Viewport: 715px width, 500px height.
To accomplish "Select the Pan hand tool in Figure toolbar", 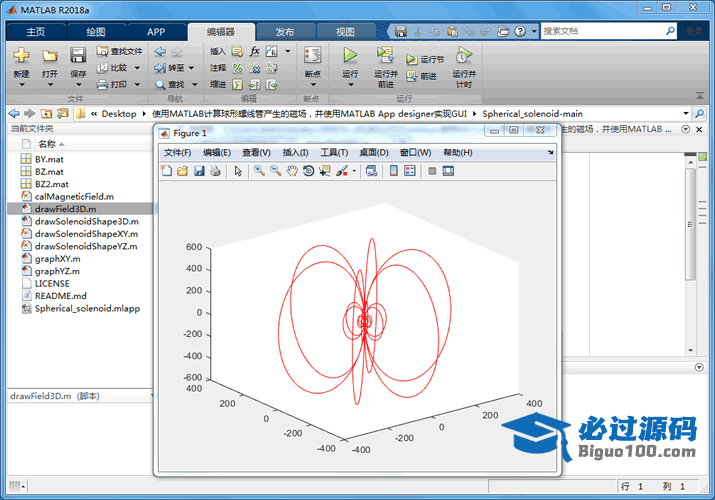I will pyautogui.click(x=292, y=171).
